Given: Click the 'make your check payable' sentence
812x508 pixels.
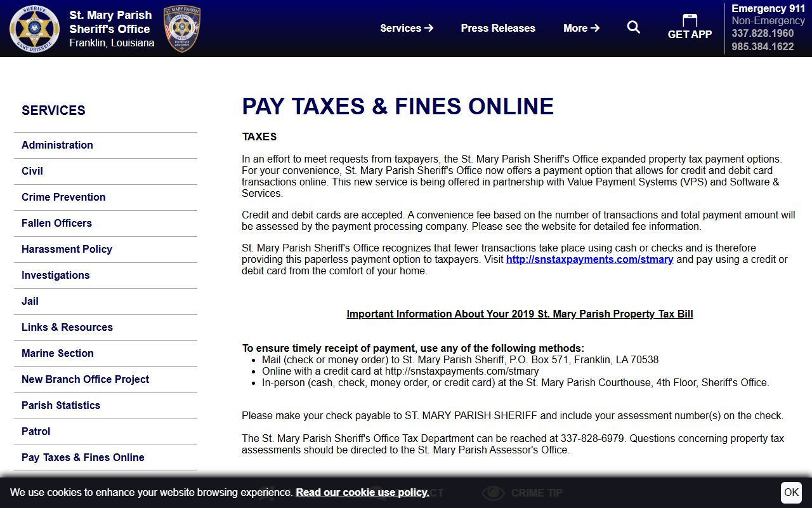Looking at the screenshot, I should tap(513, 415).
